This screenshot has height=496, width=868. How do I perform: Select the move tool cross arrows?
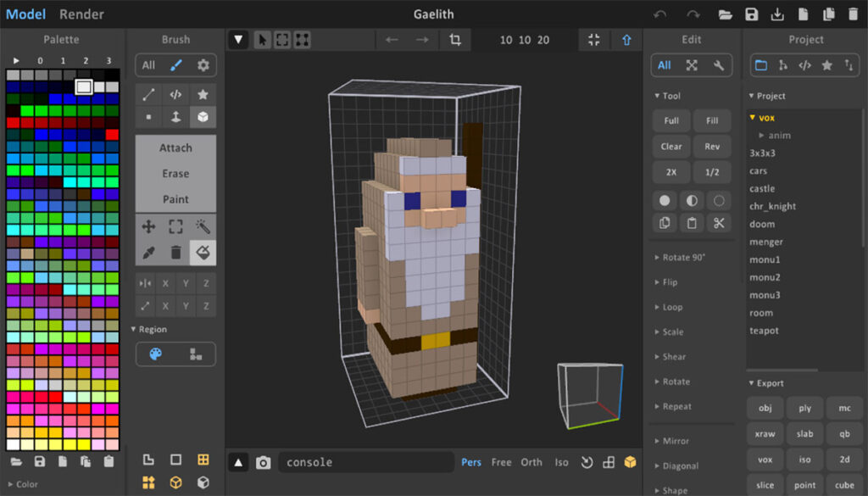coord(148,226)
